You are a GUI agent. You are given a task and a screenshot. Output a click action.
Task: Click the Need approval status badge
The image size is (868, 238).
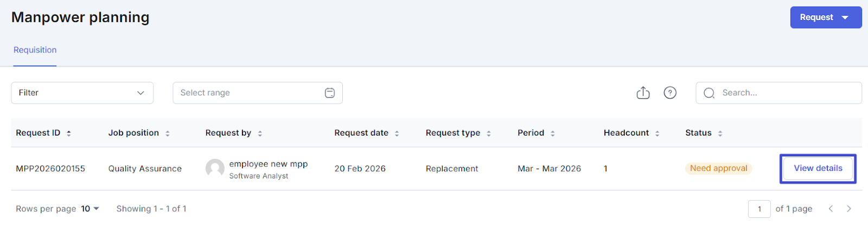pos(718,169)
